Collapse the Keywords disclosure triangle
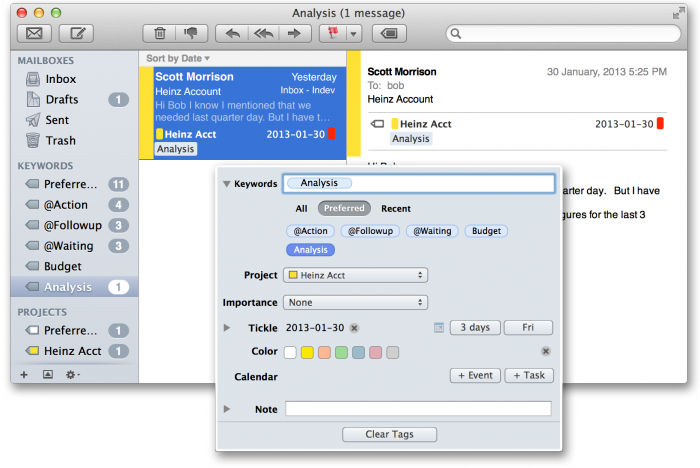700x468 pixels. (x=227, y=184)
